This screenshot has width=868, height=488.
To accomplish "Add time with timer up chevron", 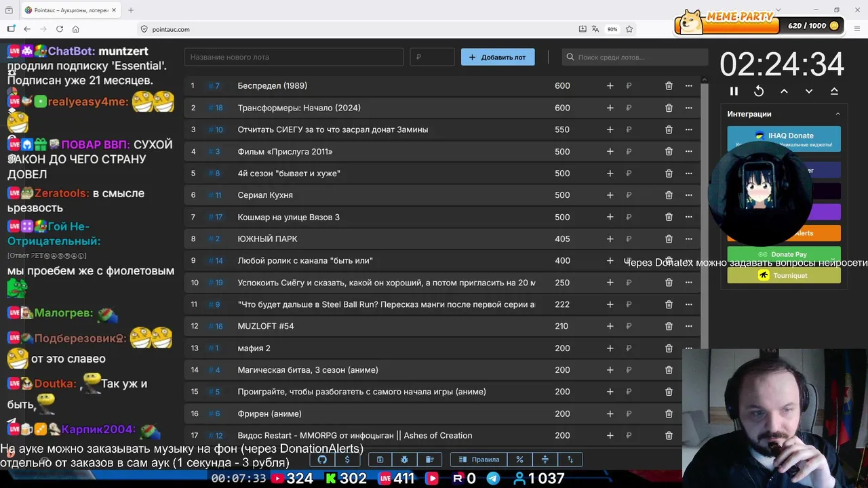I will point(784,91).
